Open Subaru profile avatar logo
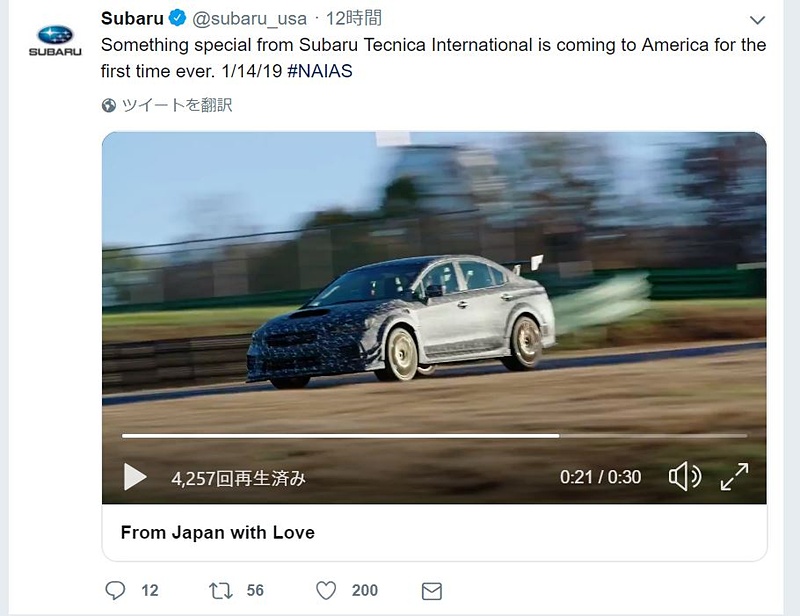800x616 pixels. point(55,41)
